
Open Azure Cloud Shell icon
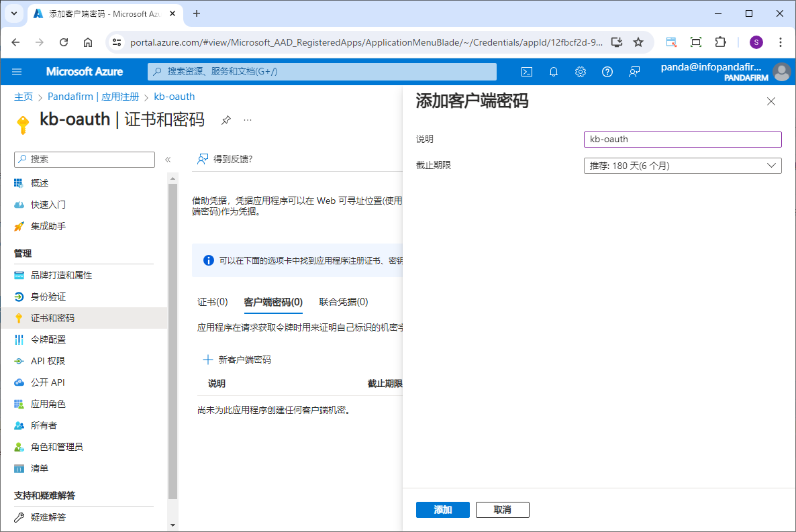[528, 72]
